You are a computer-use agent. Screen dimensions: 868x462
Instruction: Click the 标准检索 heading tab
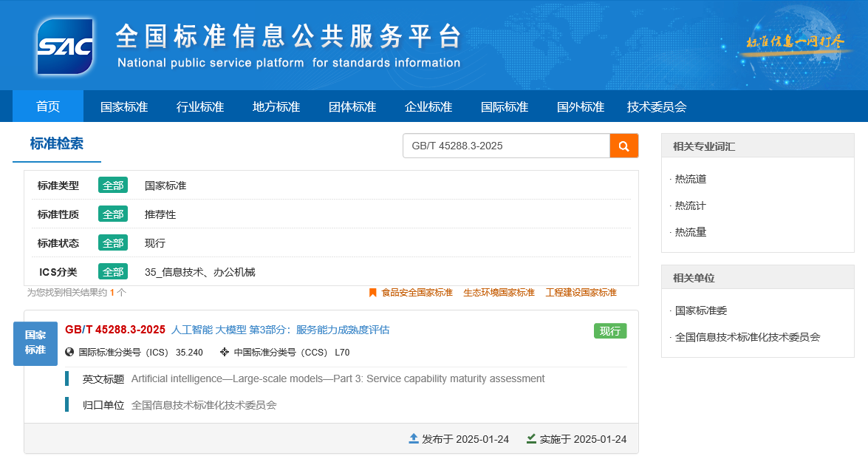[x=56, y=143]
